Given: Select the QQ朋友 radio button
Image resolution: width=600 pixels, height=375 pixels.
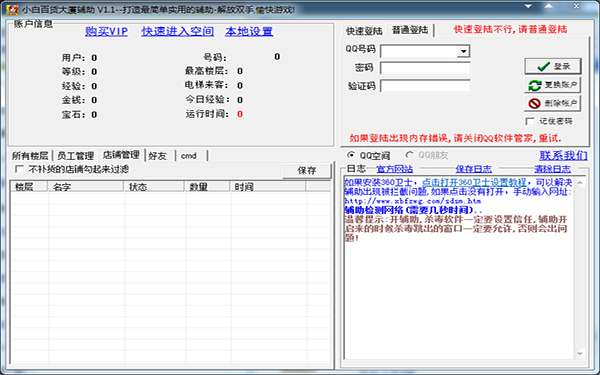Looking at the screenshot, I should coord(409,155).
